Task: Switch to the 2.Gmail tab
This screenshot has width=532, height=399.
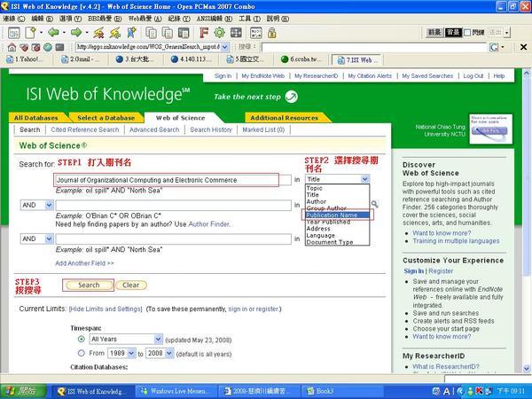Action: coord(82,59)
